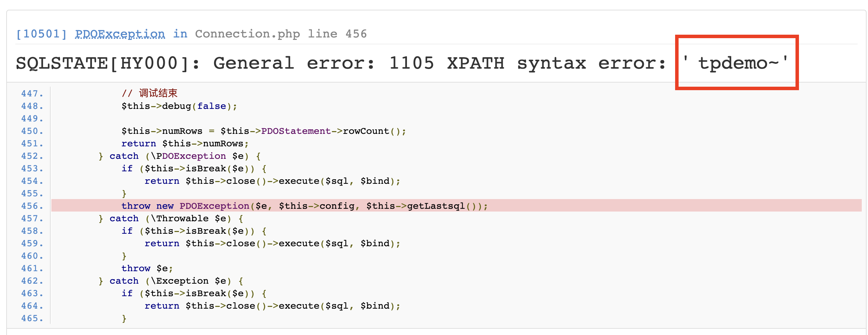Click line number 447.
This screenshot has width=868, height=335.
[x=32, y=94]
